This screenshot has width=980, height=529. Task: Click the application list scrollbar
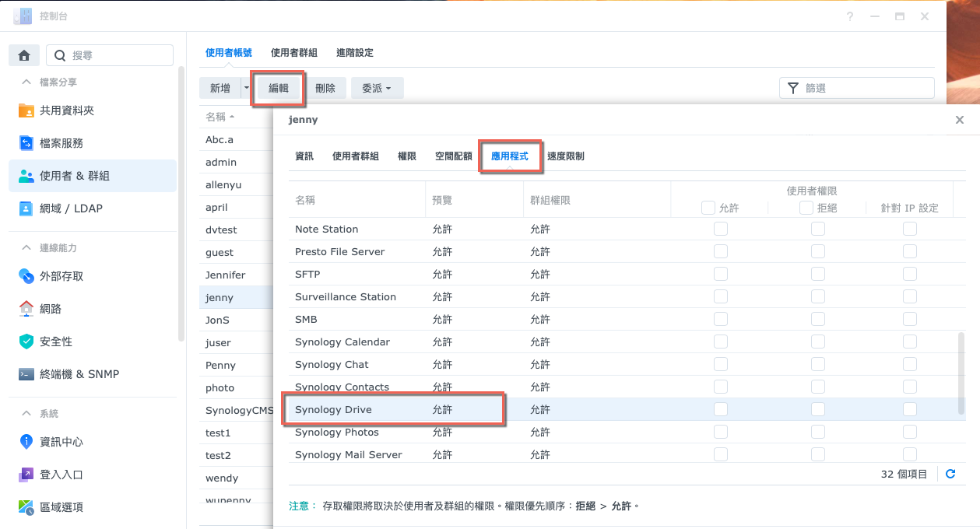[x=961, y=373]
